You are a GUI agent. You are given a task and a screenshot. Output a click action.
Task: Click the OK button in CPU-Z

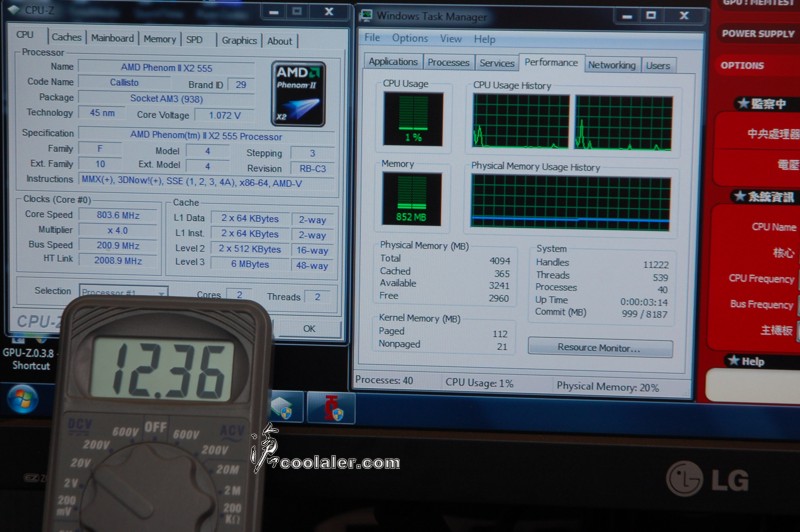(x=309, y=328)
